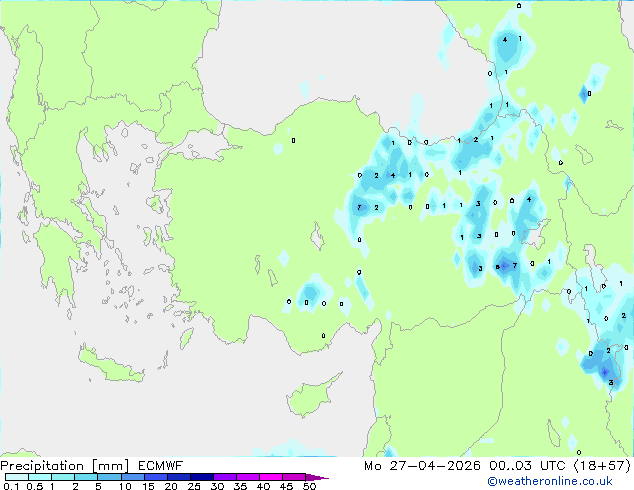Click the 45–50 mm legend swatch

[x=294, y=477]
